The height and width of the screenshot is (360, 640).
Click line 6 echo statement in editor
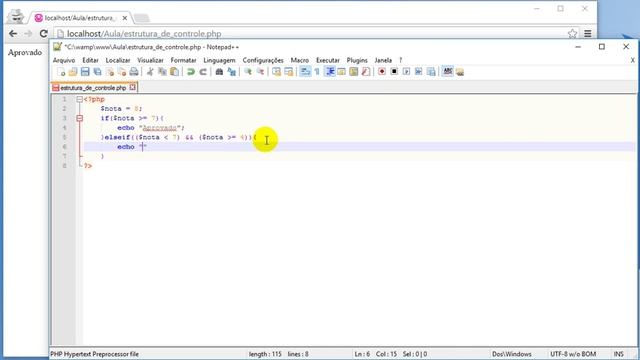click(132, 147)
